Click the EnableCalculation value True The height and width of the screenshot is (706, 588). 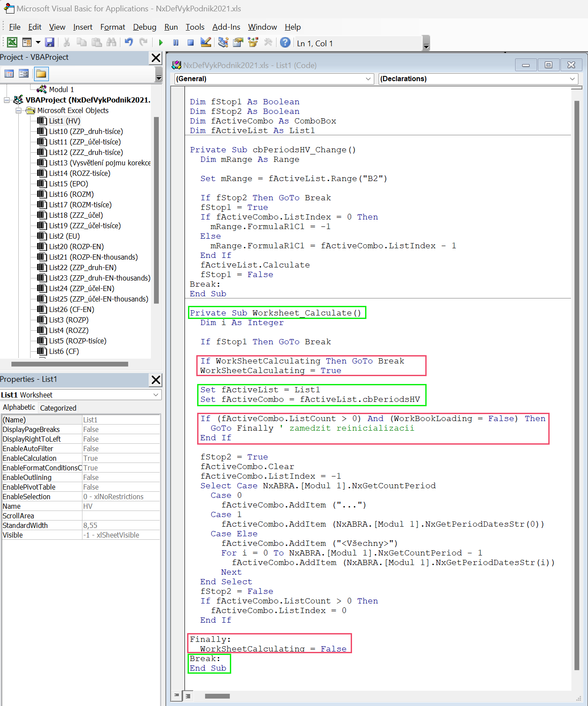121,458
